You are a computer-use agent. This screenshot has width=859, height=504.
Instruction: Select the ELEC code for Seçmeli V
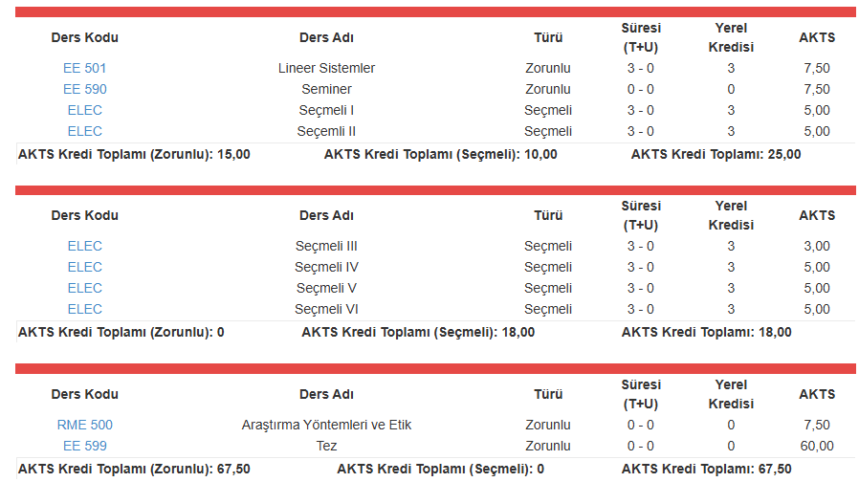coord(84,288)
